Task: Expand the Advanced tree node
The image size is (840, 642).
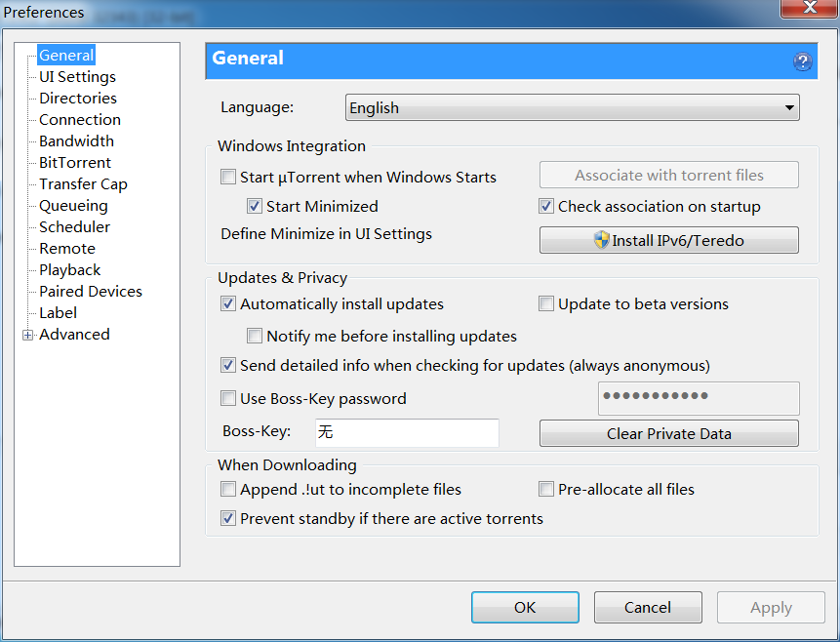Action: [28, 335]
